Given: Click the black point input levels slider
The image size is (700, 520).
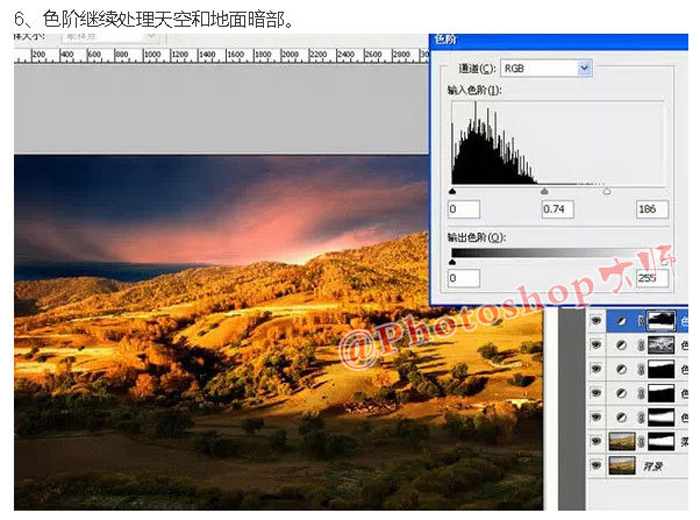Looking at the screenshot, I should (x=453, y=190).
